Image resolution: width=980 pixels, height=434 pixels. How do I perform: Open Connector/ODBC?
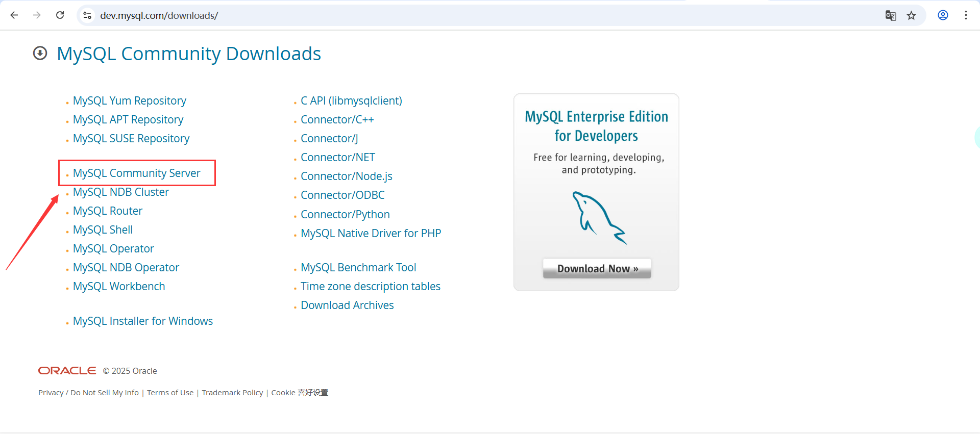click(342, 195)
